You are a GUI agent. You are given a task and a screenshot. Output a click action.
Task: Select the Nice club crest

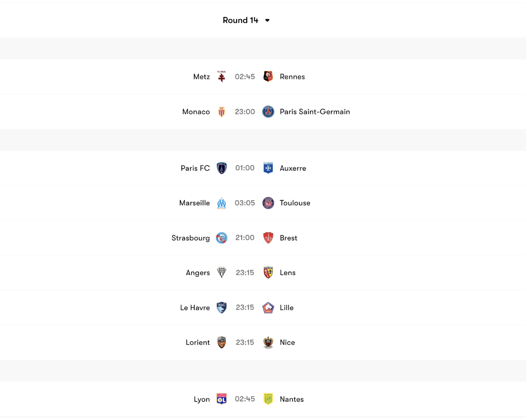[268, 342]
